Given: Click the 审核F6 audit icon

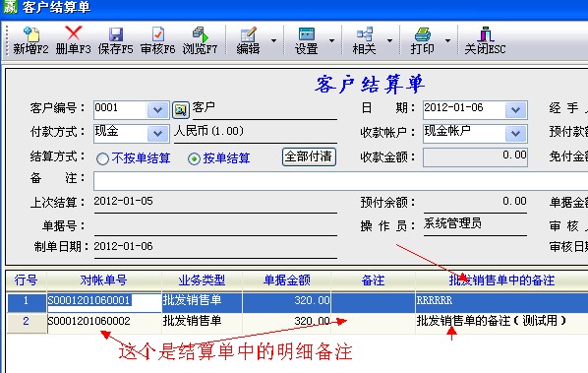Looking at the screenshot, I should 158,34.
